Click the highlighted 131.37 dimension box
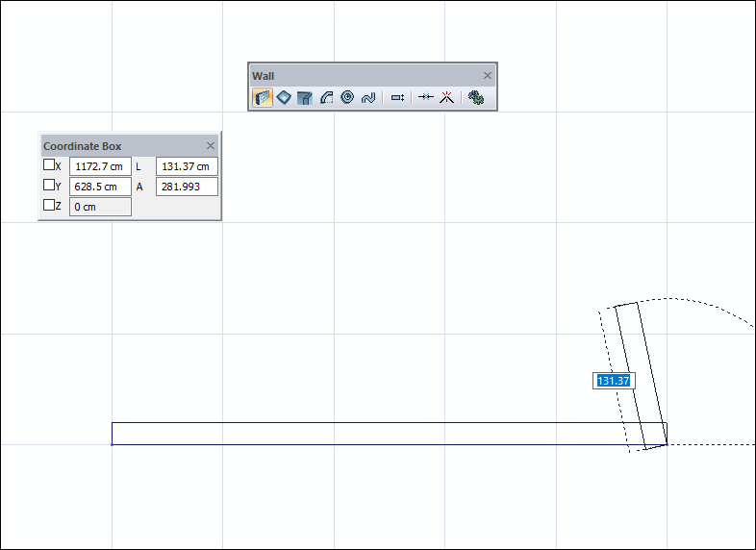 tap(613, 381)
